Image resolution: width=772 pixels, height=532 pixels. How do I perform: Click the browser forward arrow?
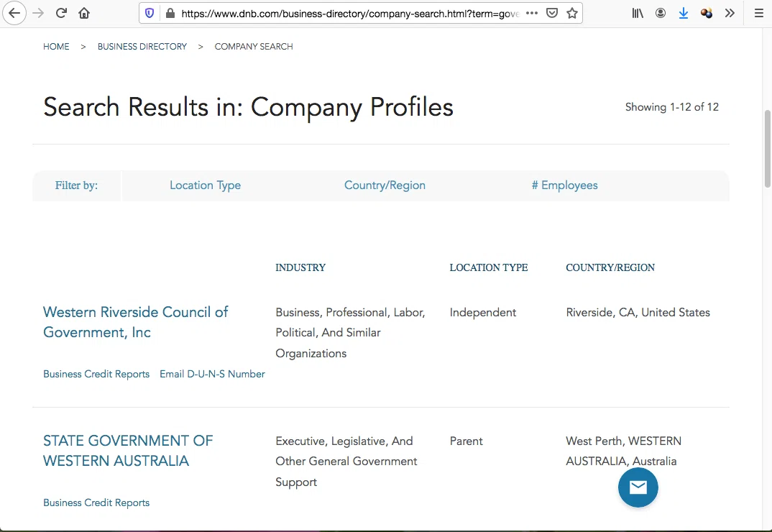[x=38, y=13]
